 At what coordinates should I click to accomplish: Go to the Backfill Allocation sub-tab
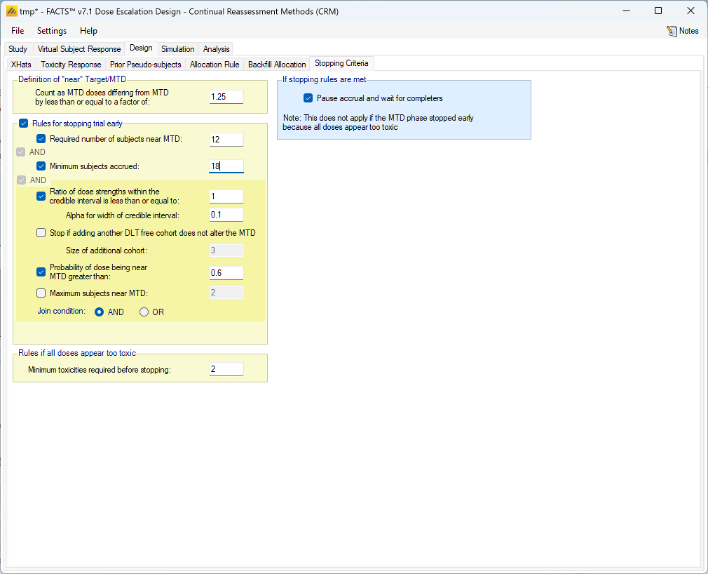(276, 64)
